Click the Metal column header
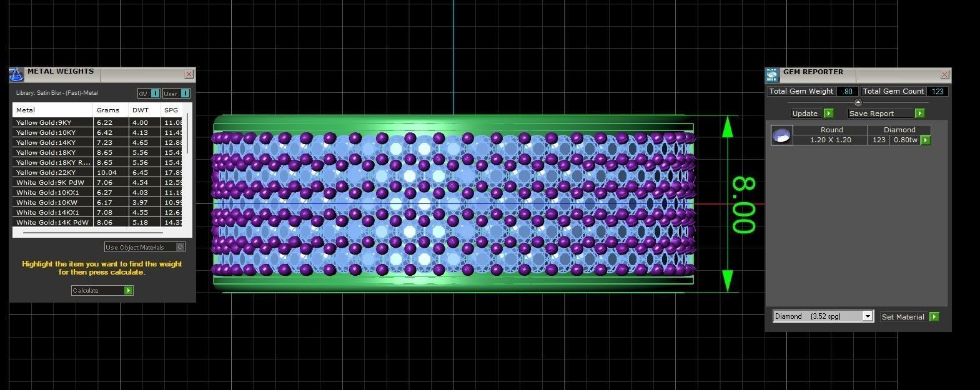Screen dimensions: 980x390 click(x=53, y=110)
